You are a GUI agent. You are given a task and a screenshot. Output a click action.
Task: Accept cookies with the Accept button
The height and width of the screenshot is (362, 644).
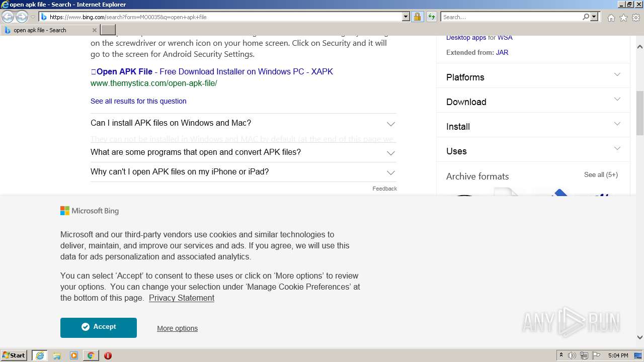click(x=99, y=327)
